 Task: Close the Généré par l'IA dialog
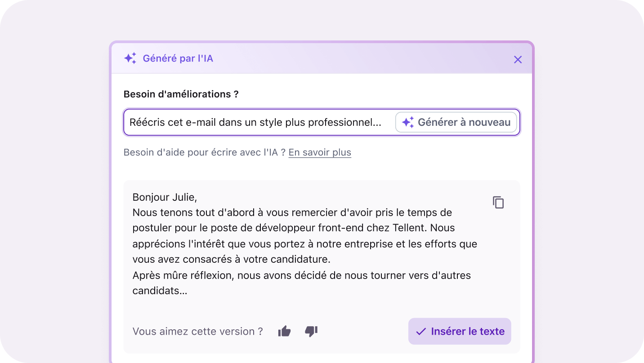tap(518, 59)
